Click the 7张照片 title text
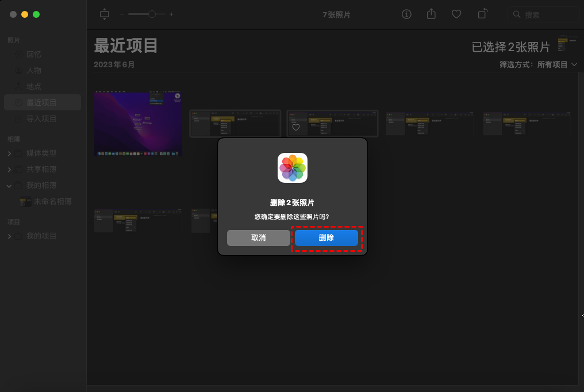Screen dimensions: 584x392 click(336, 15)
